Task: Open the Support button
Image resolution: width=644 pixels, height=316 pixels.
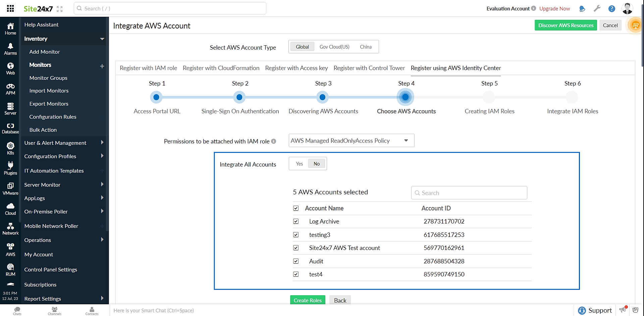Action: click(x=595, y=310)
